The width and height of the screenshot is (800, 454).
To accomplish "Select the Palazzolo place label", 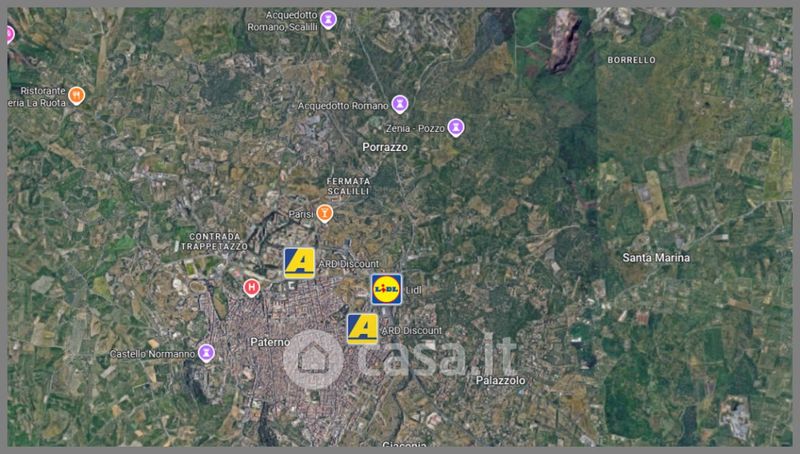I will point(501,380).
